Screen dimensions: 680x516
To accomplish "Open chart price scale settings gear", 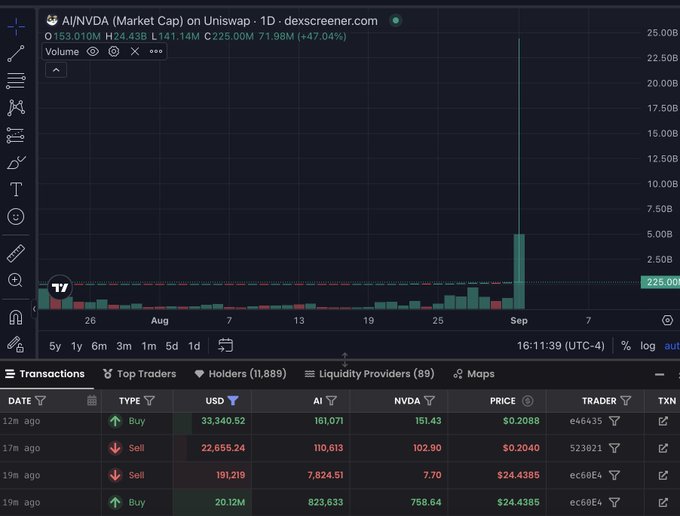I will pyautogui.click(x=667, y=320).
